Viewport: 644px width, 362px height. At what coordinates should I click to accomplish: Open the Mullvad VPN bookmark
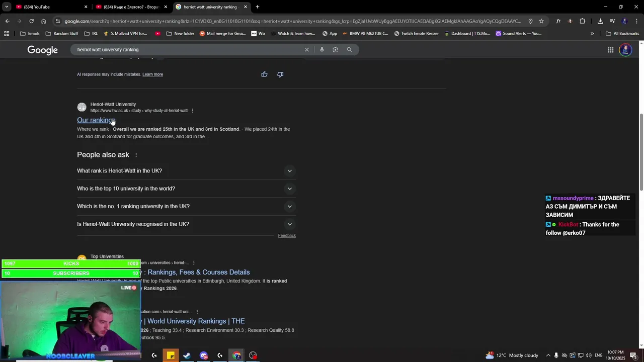tap(125, 34)
